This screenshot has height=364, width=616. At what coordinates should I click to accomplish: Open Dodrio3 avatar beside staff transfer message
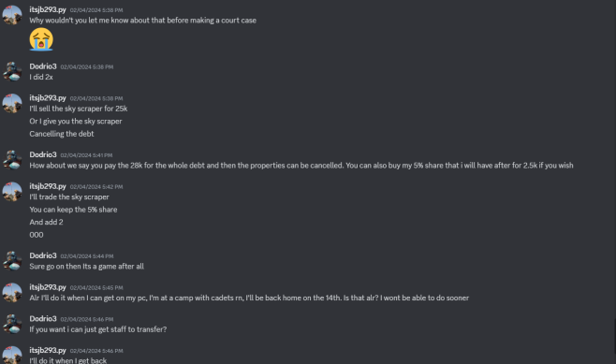(x=12, y=324)
